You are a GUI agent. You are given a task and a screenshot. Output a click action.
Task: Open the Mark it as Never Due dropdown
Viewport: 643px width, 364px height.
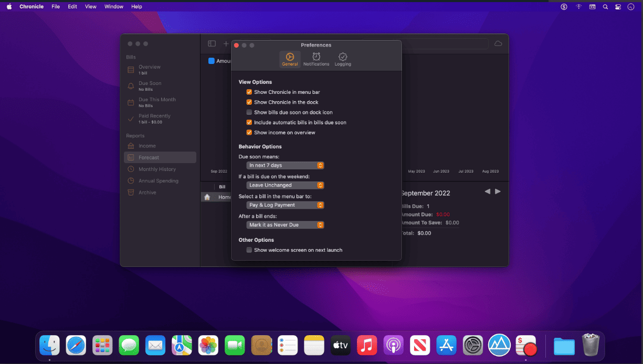click(285, 225)
